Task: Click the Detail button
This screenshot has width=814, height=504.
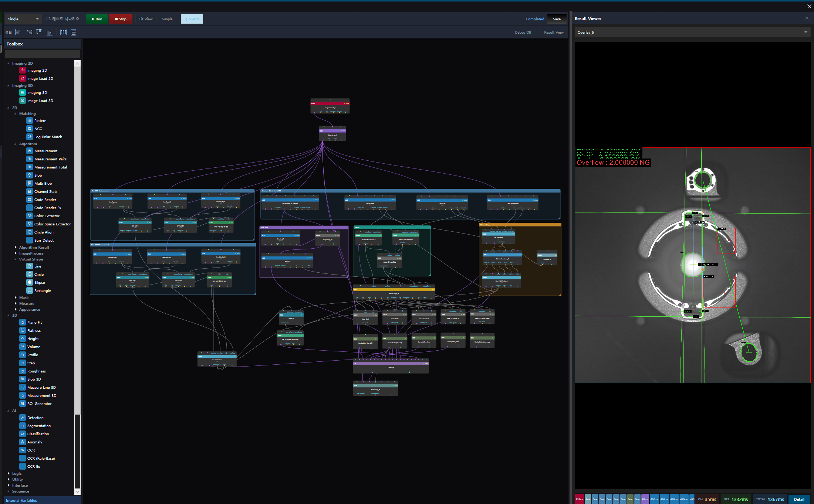Action: click(799, 499)
